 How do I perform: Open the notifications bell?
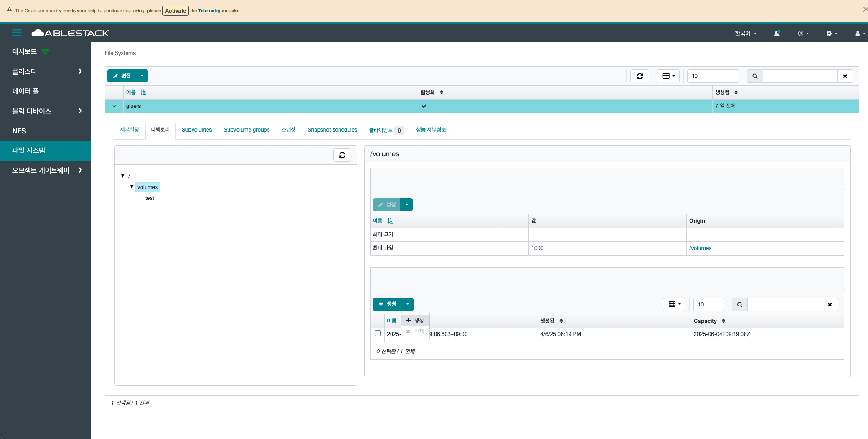point(777,33)
